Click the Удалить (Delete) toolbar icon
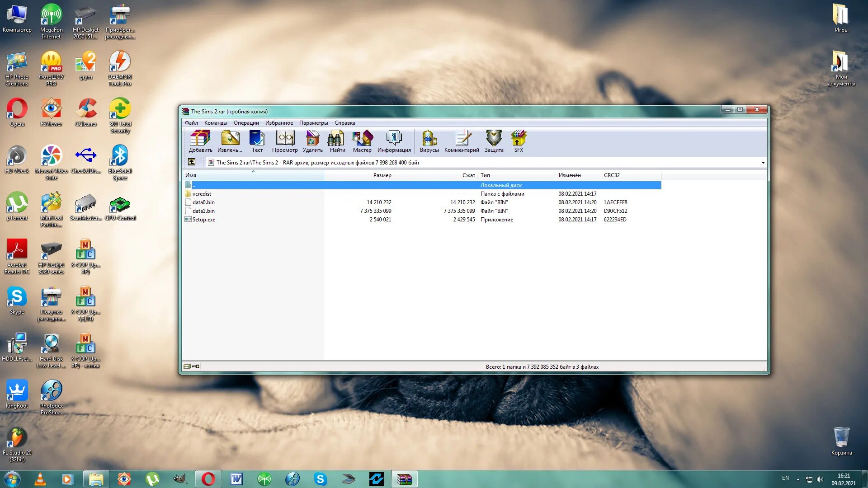 [312, 141]
